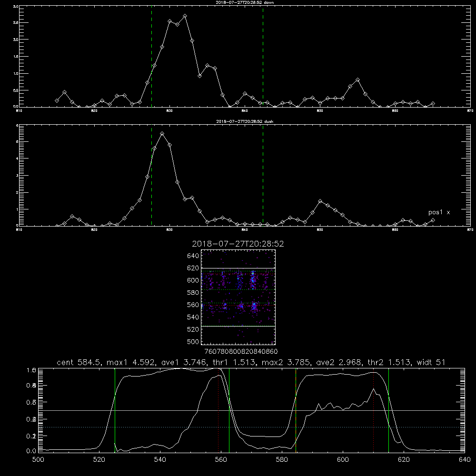Click the spectral image thumbnail in center
Screen dimensions: 476x476
point(238,297)
